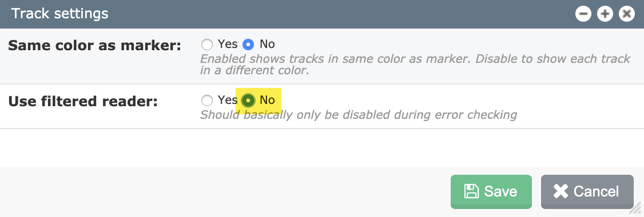Close Track settings via the X icon

(626, 14)
